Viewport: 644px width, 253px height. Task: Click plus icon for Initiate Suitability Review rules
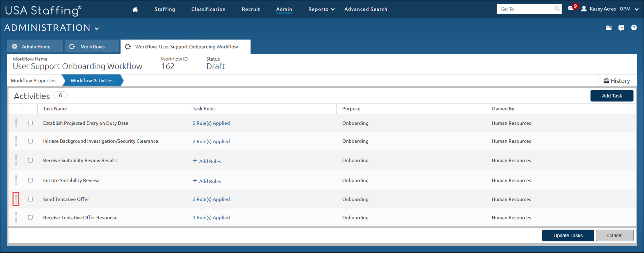coord(195,181)
